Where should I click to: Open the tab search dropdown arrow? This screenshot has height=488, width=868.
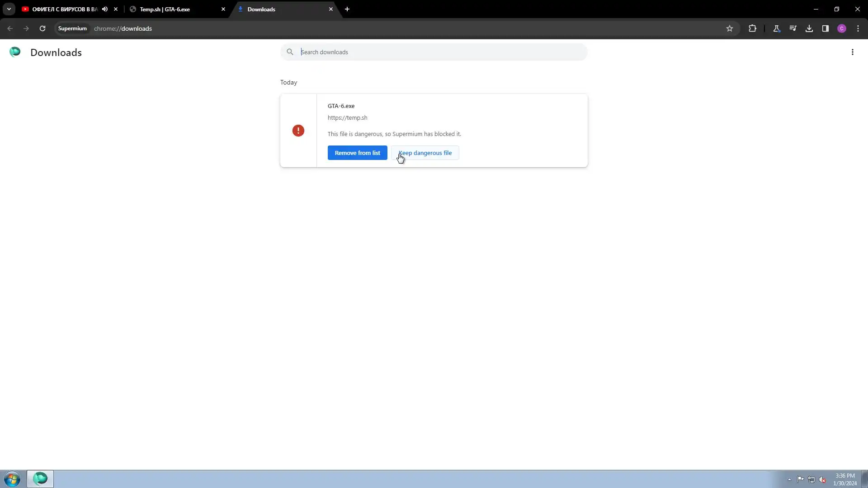(9, 9)
